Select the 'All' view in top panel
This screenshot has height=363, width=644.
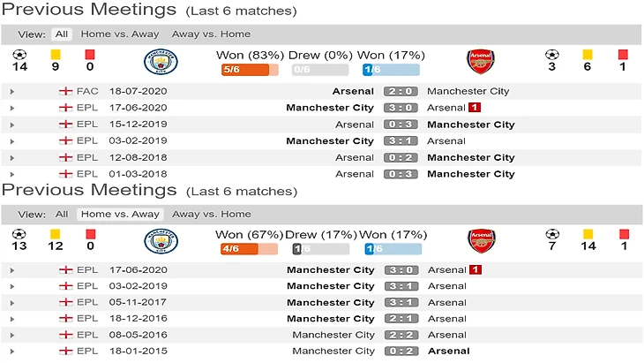pos(61,34)
